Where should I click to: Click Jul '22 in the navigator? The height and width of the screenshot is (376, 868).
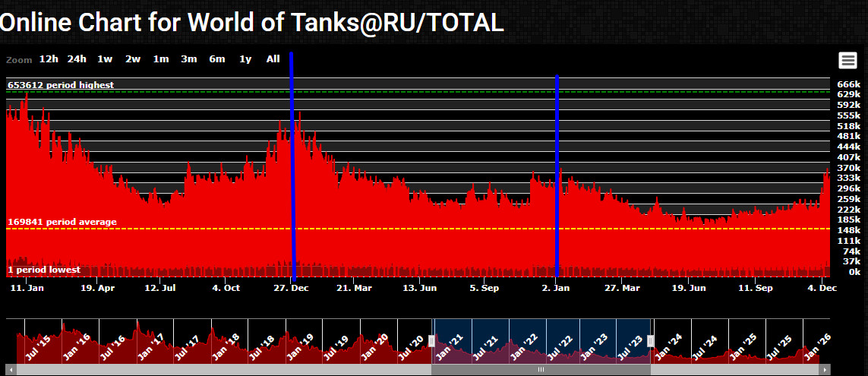pos(560,346)
